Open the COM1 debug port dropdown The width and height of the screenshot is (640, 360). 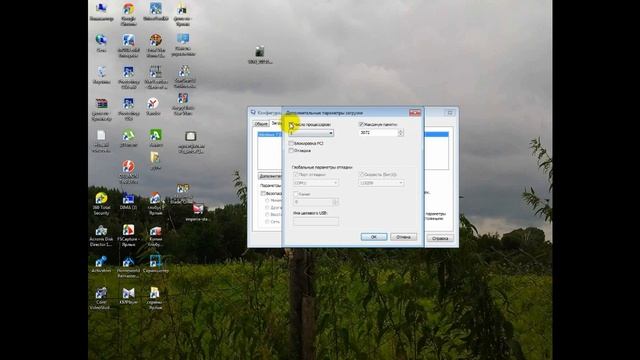pos(316,183)
